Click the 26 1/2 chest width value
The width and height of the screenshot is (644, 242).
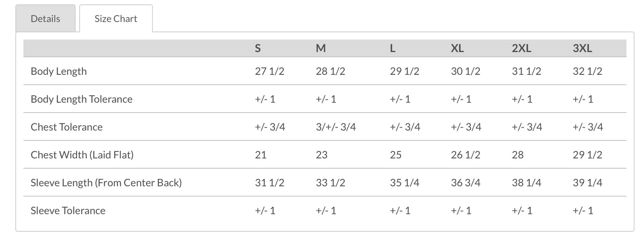(466, 155)
